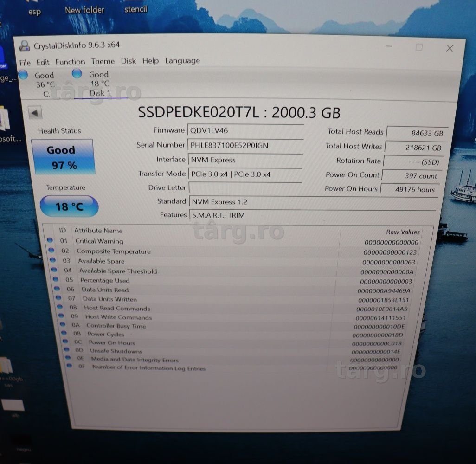Select the Power Cycles attribute row
Screen dimensions: 476x464
tap(233, 335)
